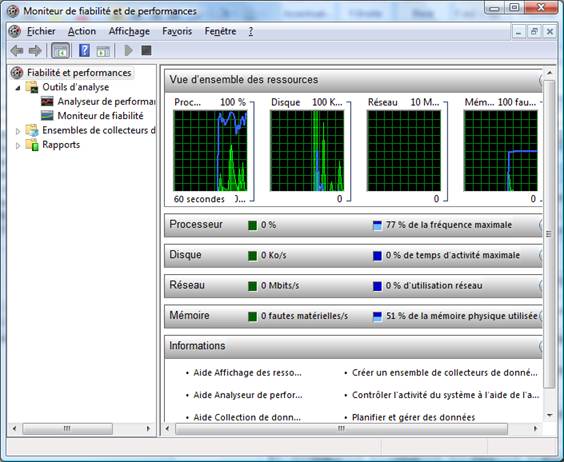This screenshot has width=564, height=462.
Task: Click the Back arrow toolbar icon
Action: point(17,51)
